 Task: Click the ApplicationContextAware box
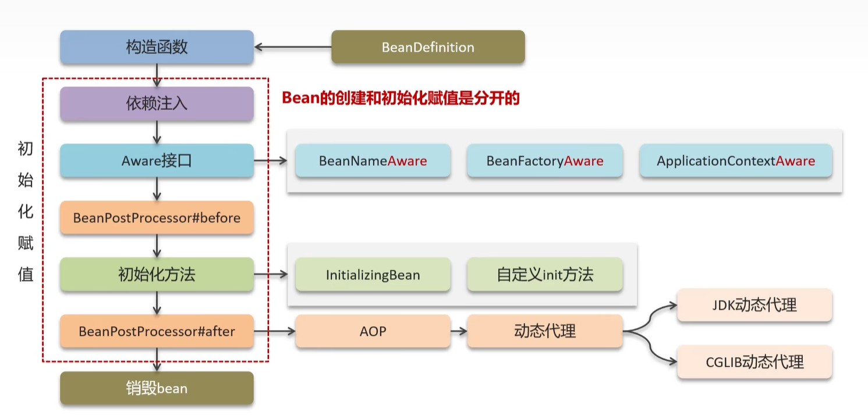736,161
